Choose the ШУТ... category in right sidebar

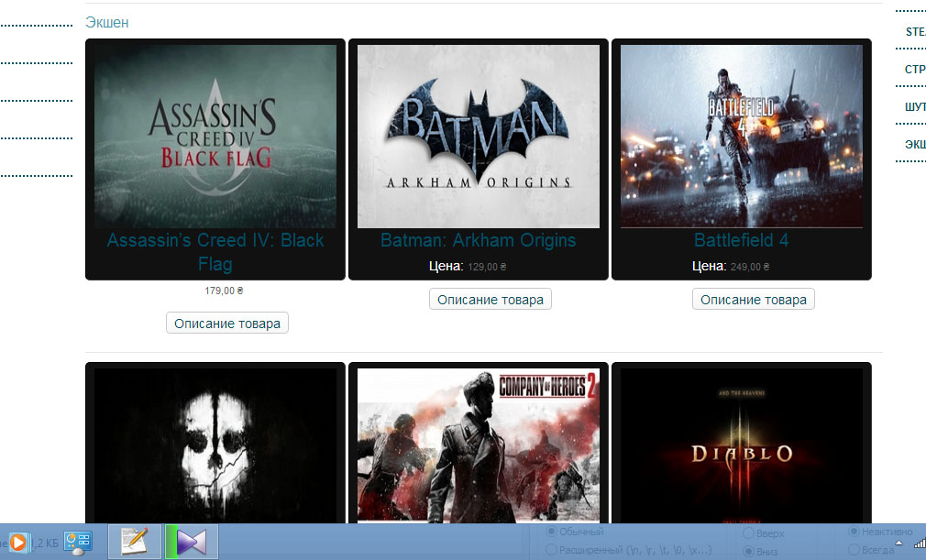click(915, 107)
